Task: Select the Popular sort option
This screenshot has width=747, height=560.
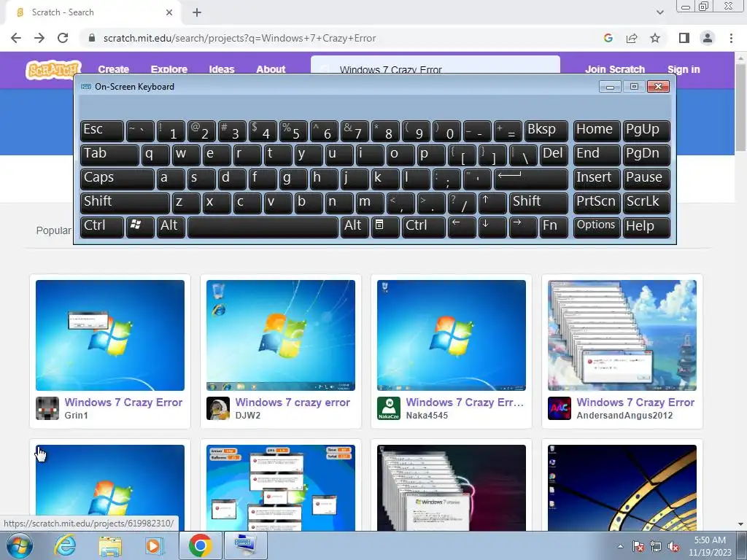Action: tap(53, 230)
